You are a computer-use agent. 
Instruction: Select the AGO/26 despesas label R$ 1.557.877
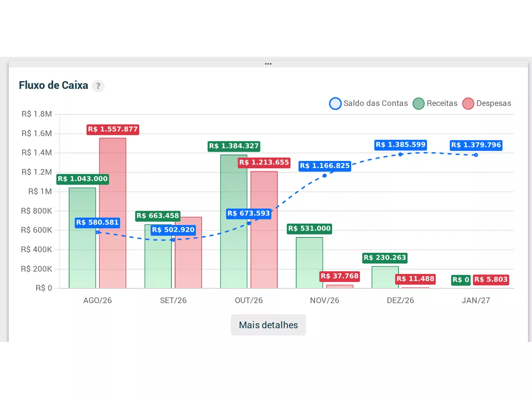coord(113,129)
